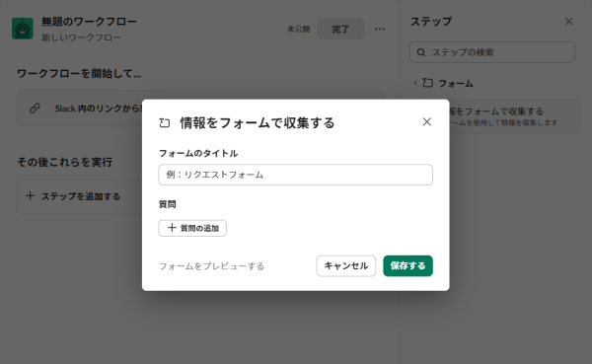The height and width of the screenshot is (364, 592).
Task: Focus the フォームのタイトル input field
Action: [295, 175]
